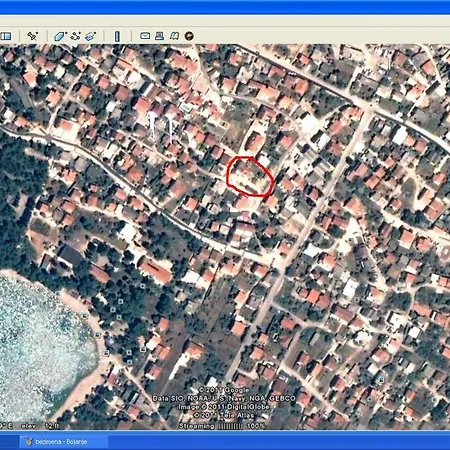450x450 pixels.
Task: Select the Add Path tool
Action: pos(76,36)
